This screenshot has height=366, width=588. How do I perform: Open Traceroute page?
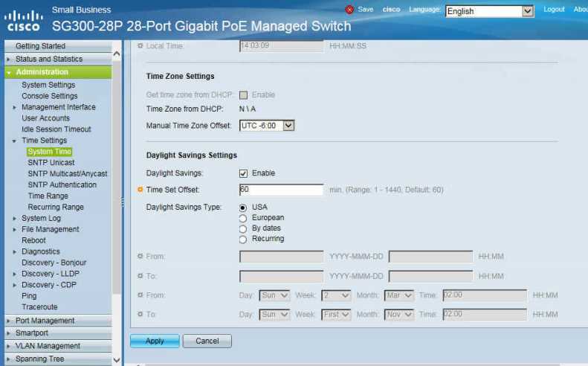click(39, 306)
